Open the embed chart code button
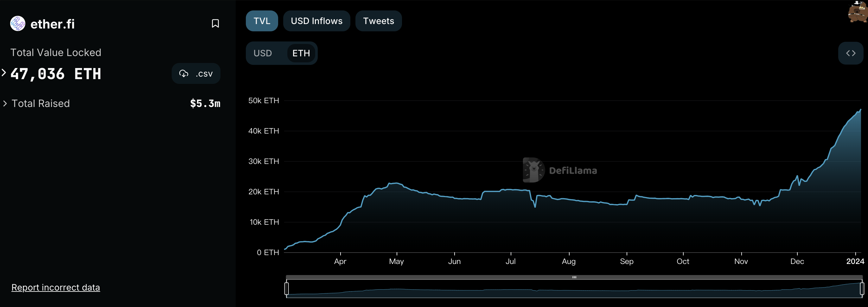 tap(851, 53)
